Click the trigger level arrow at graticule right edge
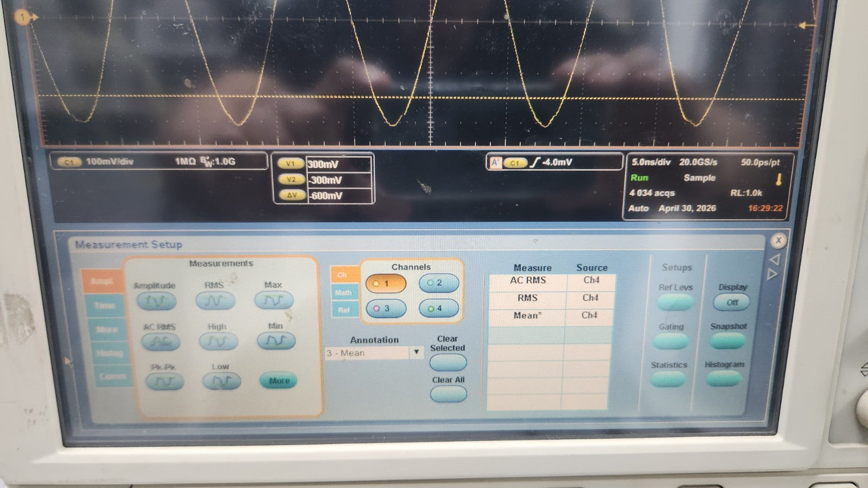 [x=807, y=25]
